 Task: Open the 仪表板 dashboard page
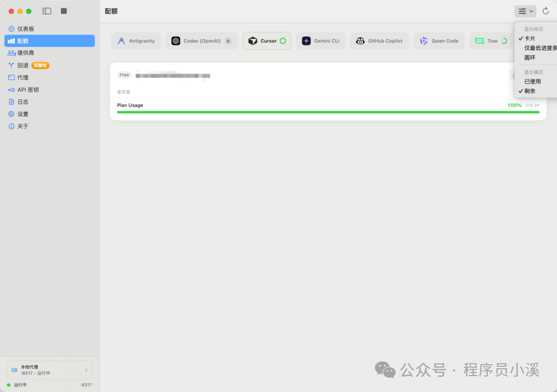click(50, 29)
